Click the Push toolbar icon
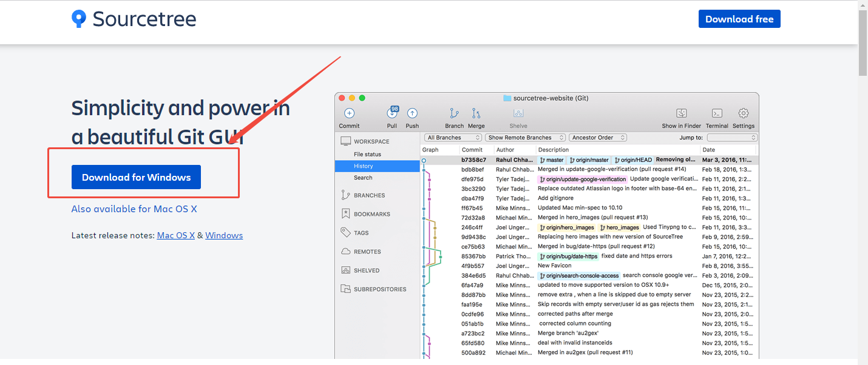 click(x=412, y=113)
